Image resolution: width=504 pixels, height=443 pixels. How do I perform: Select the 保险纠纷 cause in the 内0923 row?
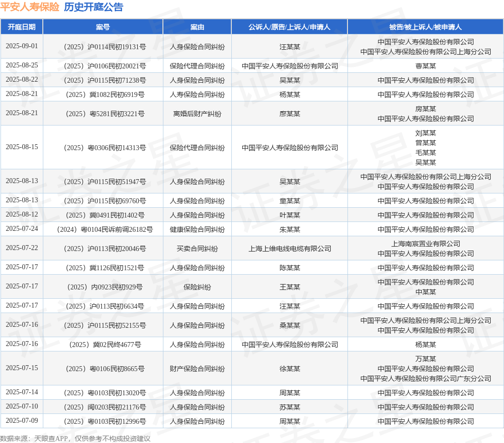click(197, 287)
